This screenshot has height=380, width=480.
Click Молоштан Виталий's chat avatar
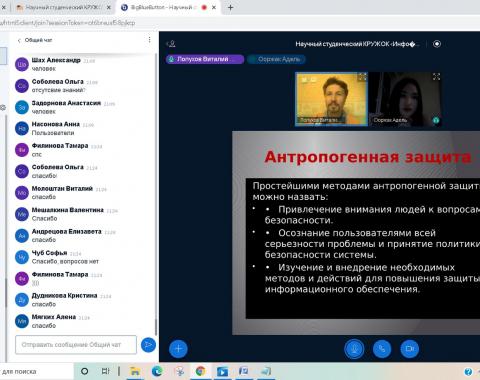pyautogui.click(x=22, y=193)
